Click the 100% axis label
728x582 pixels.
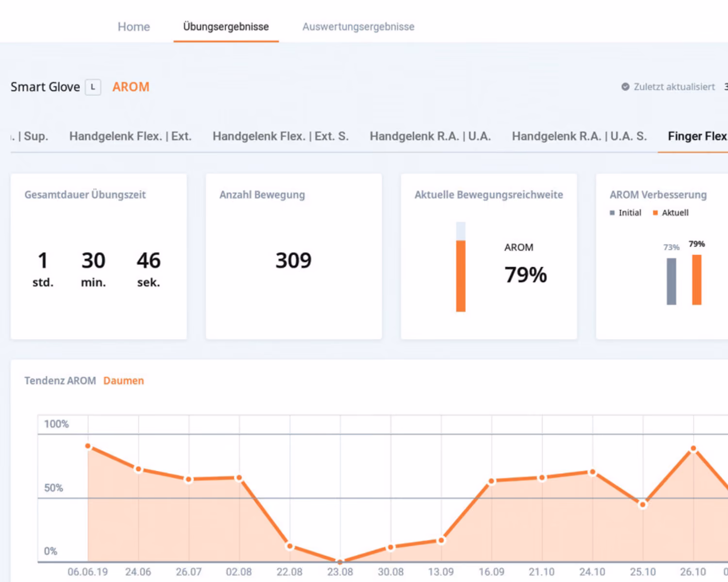pyautogui.click(x=56, y=424)
